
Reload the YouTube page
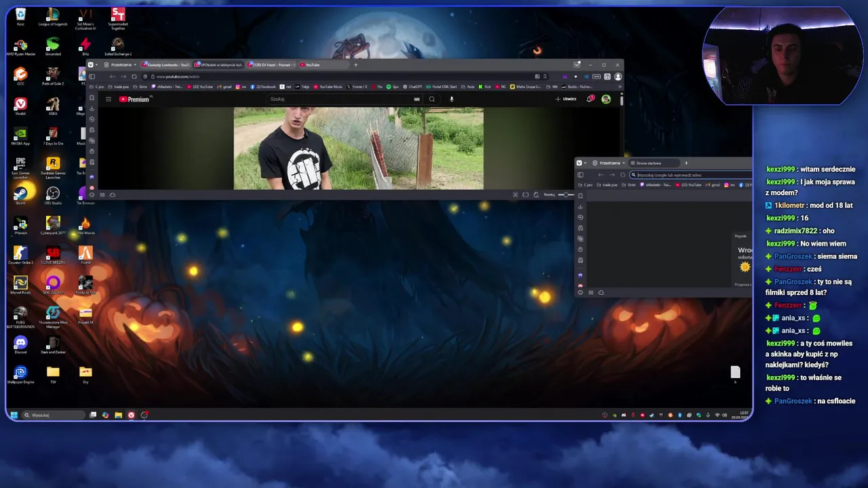click(x=134, y=77)
